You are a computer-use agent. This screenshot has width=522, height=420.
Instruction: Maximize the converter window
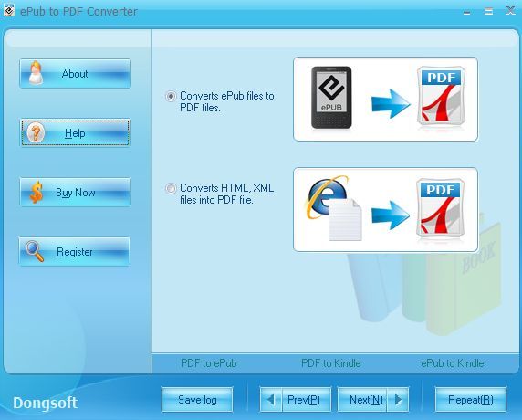tap(488, 12)
